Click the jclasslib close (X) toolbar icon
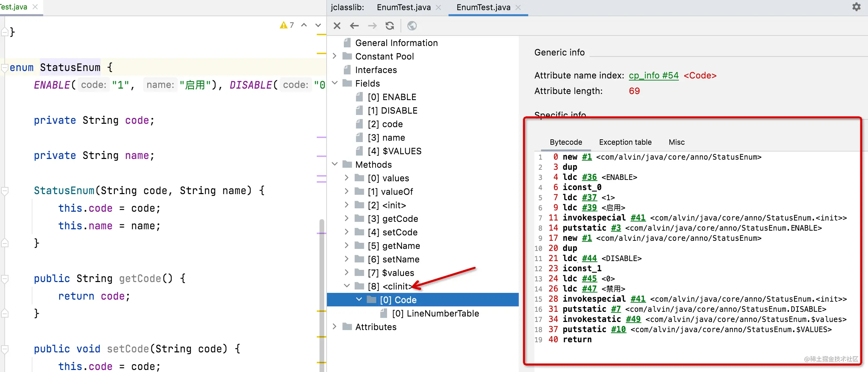Viewport: 868px width, 372px height. click(x=337, y=26)
